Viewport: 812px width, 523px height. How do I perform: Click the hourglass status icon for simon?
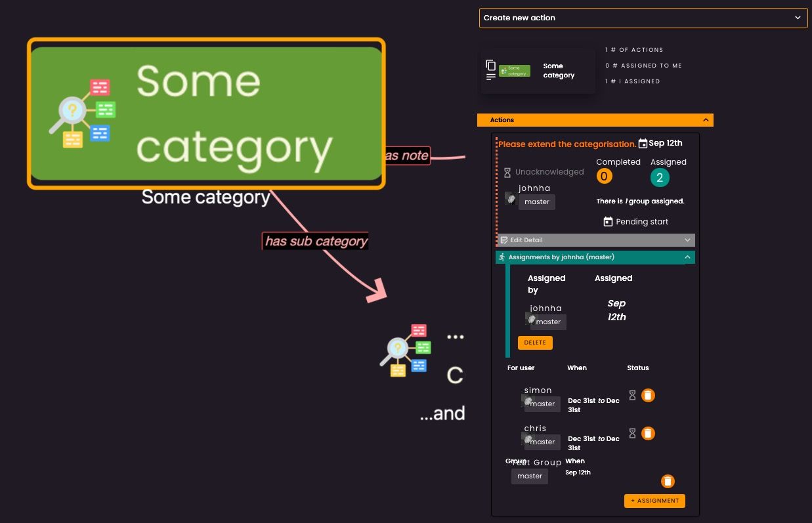632,395
